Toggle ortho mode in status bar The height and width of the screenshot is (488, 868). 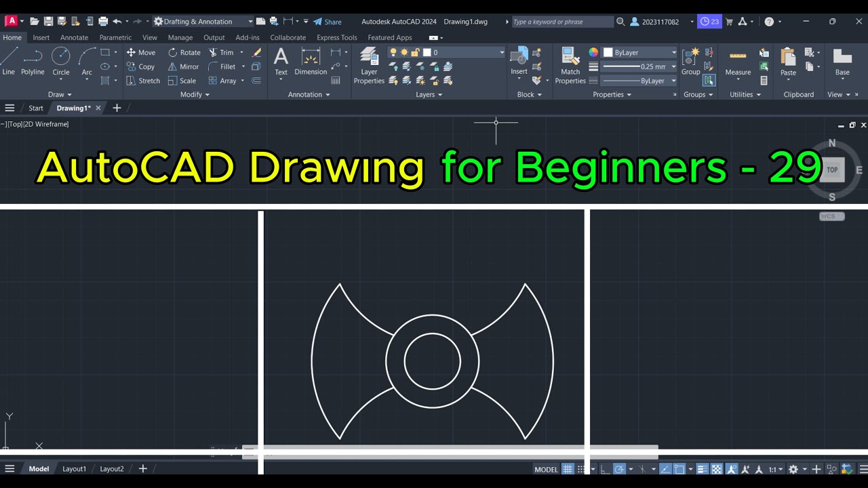point(605,469)
